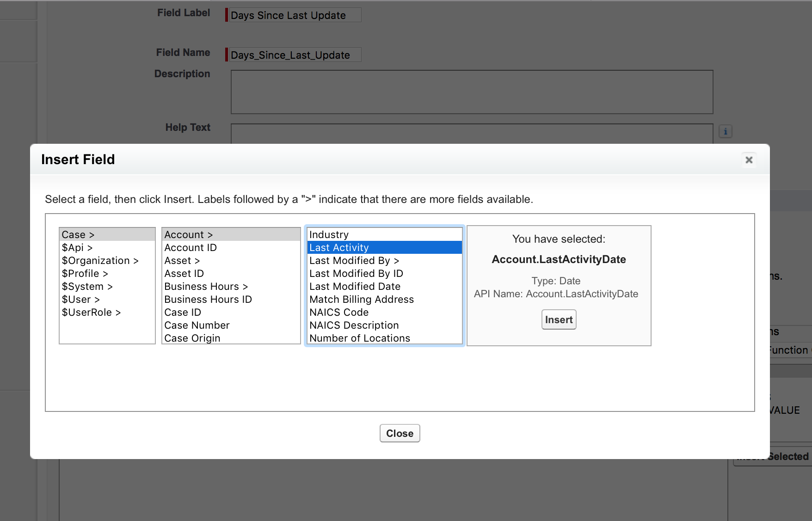Expand Business Hours related fields
Image resolution: width=812 pixels, height=521 pixels.
[x=206, y=287]
